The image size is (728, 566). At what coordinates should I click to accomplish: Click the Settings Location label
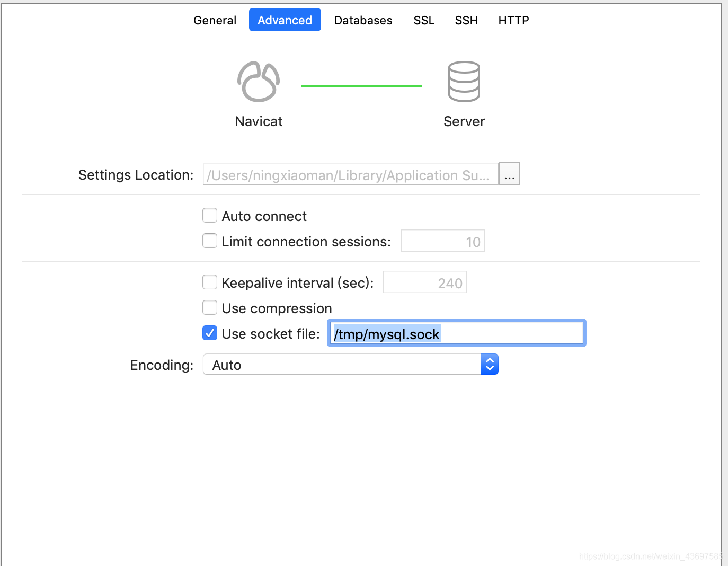tap(136, 175)
